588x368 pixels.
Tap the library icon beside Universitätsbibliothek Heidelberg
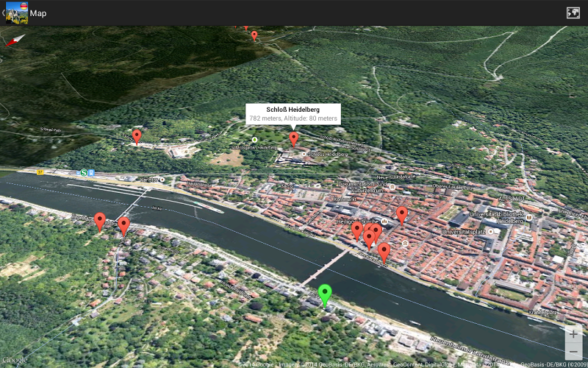click(x=528, y=217)
